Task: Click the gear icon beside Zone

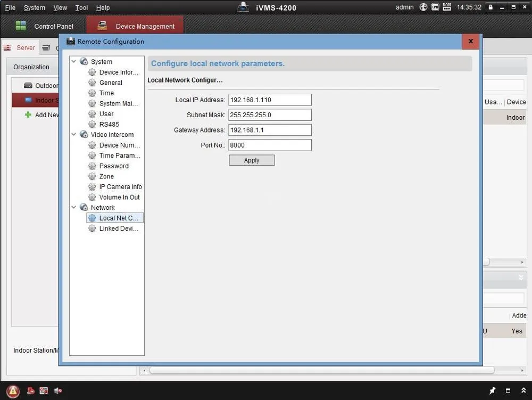Action: click(x=92, y=176)
